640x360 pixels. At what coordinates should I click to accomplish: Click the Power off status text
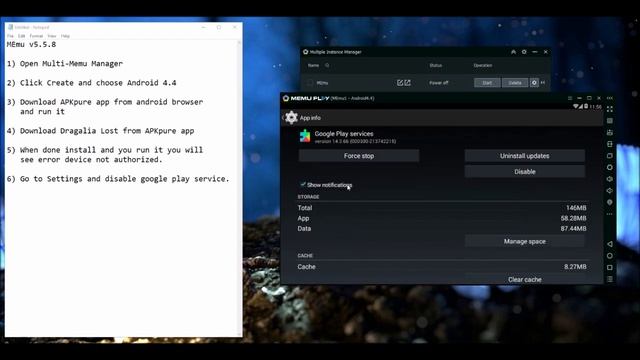tap(438, 83)
